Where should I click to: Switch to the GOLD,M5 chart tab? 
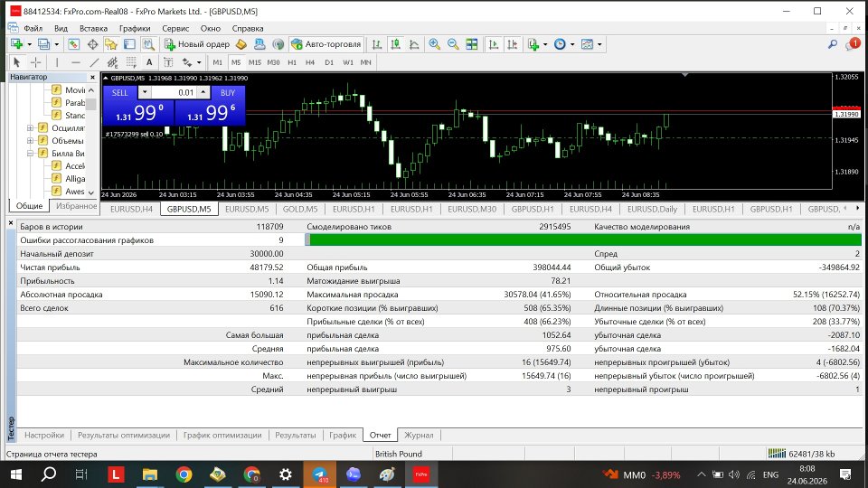300,209
